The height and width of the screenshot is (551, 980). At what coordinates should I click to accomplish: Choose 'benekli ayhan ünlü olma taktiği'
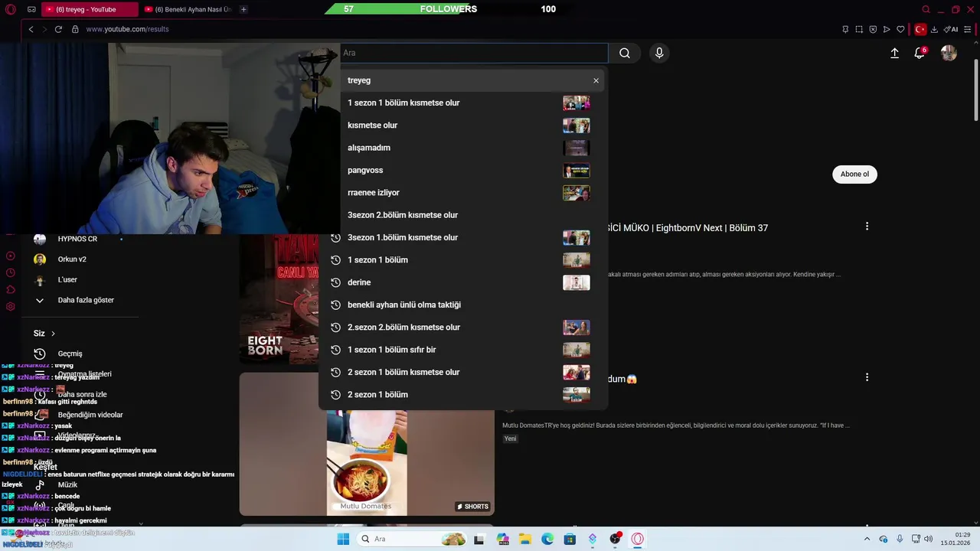(x=463, y=305)
